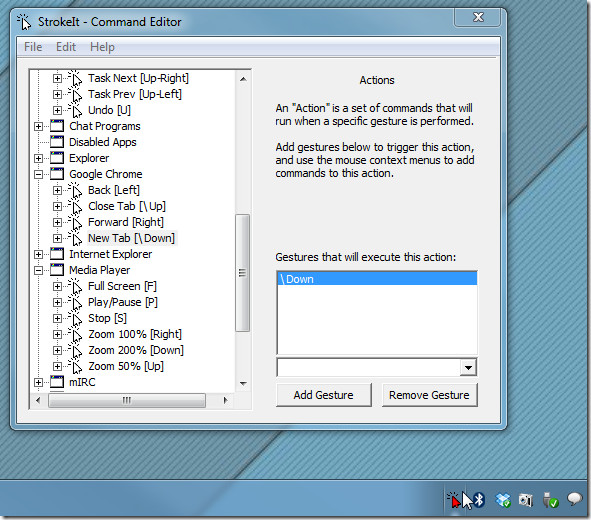Open the Edit menu

click(x=66, y=47)
